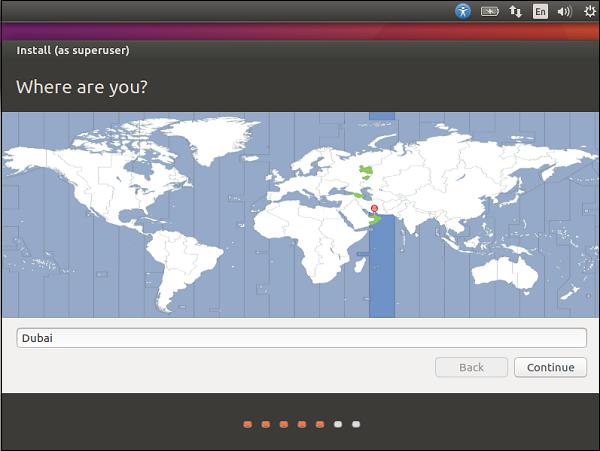Click the last white progress dot
The image size is (600, 451).
pyautogui.click(x=356, y=424)
